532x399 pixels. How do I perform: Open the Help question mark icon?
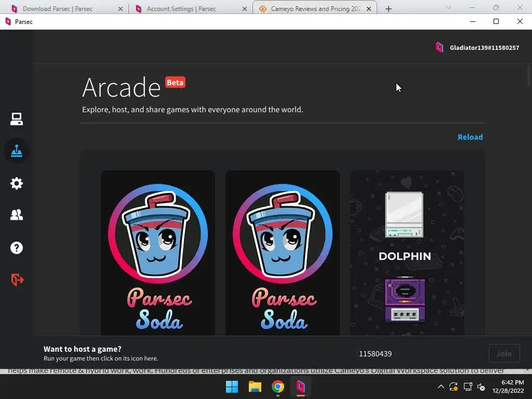click(16, 248)
